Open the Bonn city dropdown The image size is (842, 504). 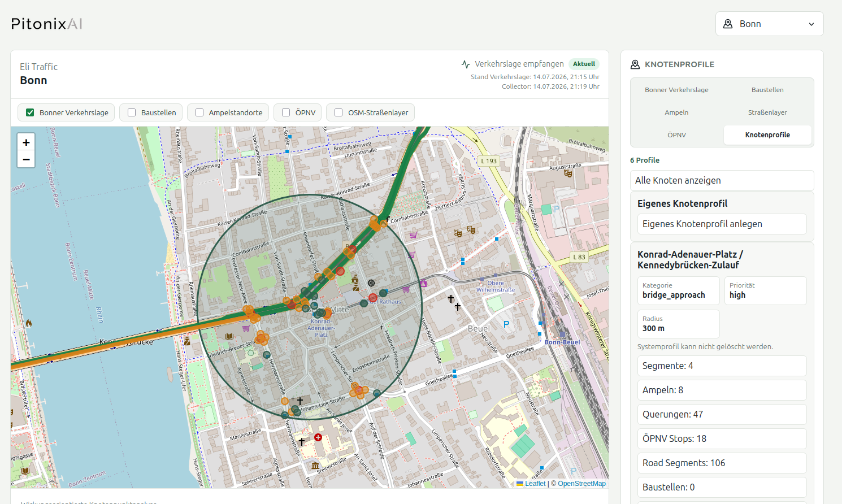point(769,24)
